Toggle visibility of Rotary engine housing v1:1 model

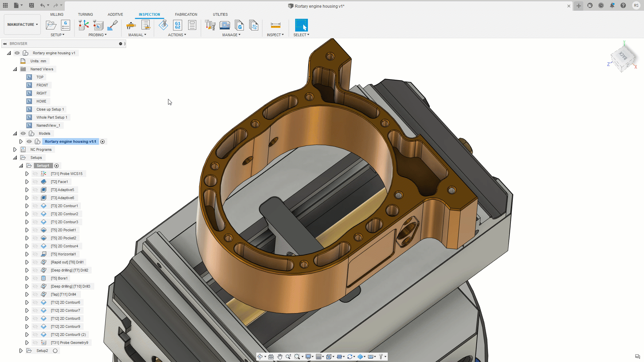click(29, 141)
